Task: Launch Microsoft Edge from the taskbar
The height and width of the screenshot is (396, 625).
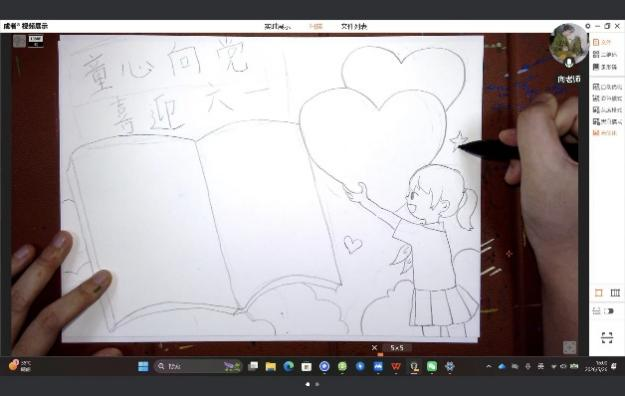Action: point(289,366)
